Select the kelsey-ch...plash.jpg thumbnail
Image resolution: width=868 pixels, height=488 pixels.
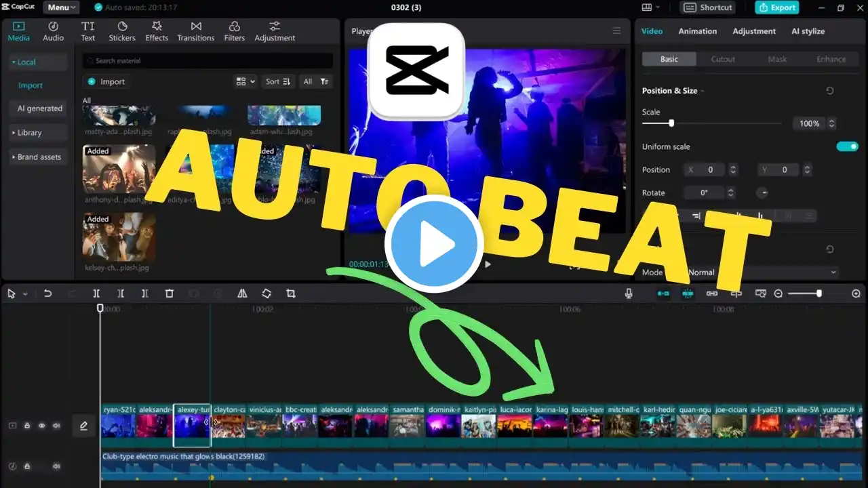click(x=119, y=237)
